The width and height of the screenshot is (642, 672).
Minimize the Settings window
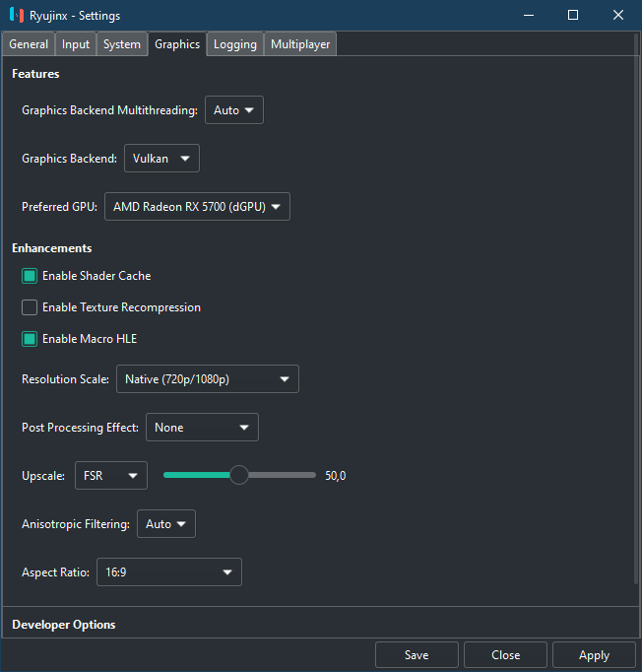529,16
